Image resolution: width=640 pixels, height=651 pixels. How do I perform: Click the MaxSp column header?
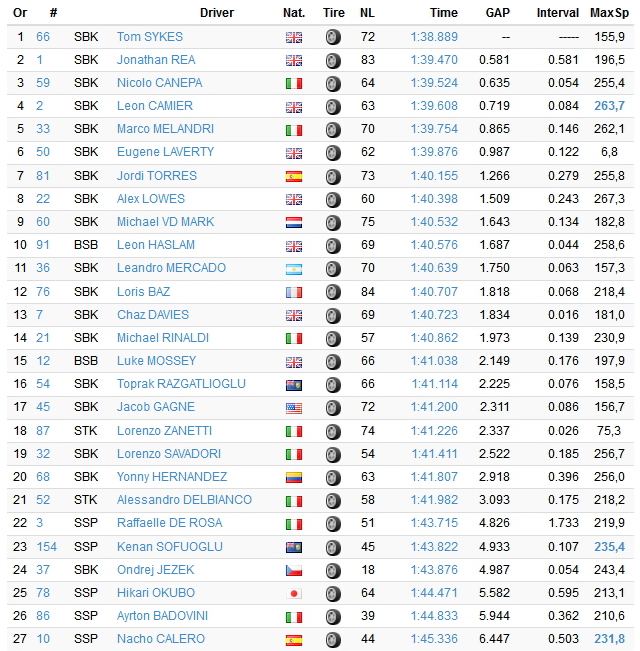tap(609, 13)
